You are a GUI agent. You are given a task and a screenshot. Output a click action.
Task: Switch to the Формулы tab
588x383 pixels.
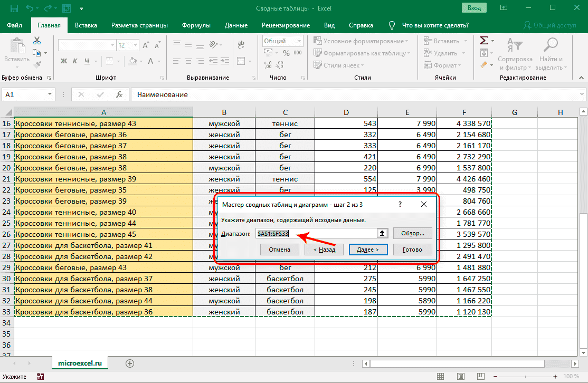pos(196,25)
